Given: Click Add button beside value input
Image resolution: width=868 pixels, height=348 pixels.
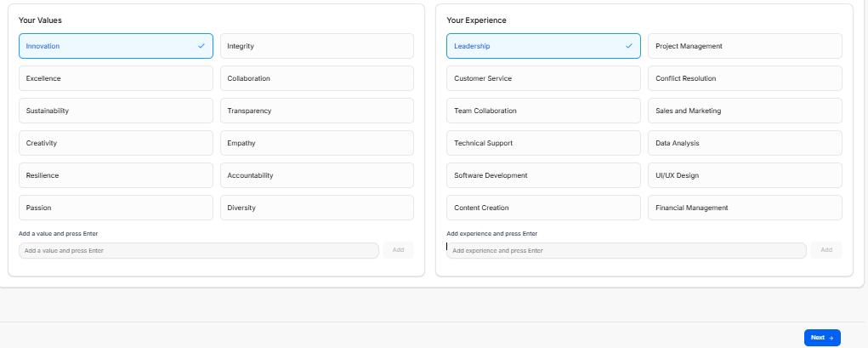Looking at the screenshot, I should point(398,250).
